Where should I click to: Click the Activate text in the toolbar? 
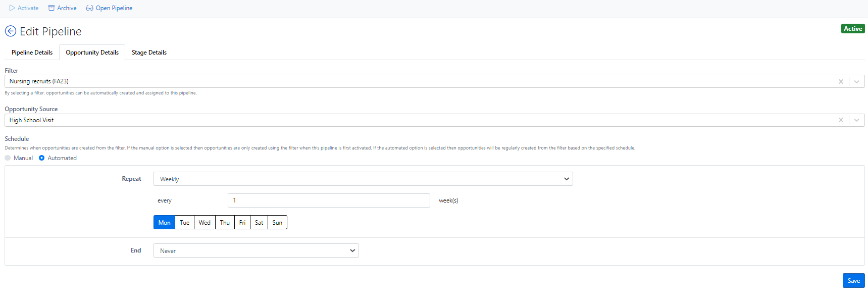(x=28, y=8)
